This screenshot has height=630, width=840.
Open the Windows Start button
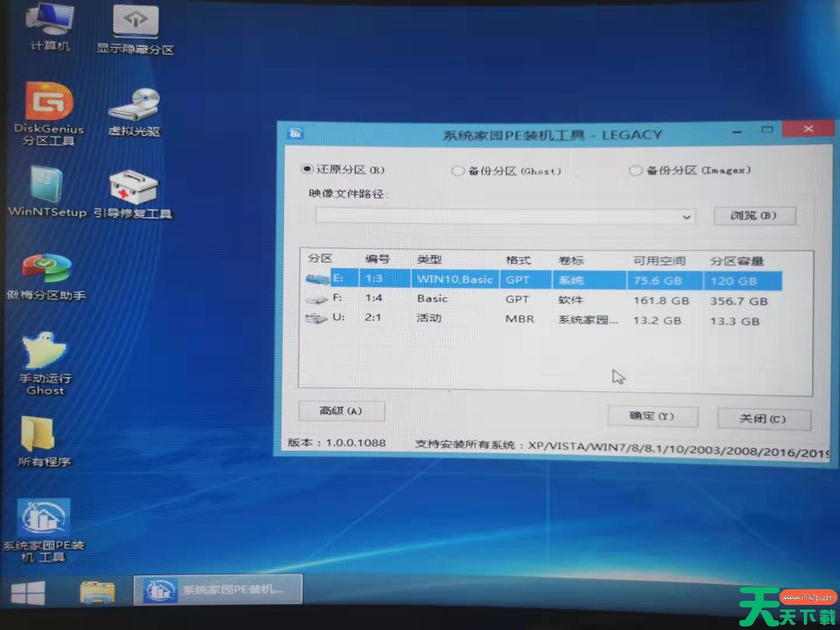[x=27, y=593]
